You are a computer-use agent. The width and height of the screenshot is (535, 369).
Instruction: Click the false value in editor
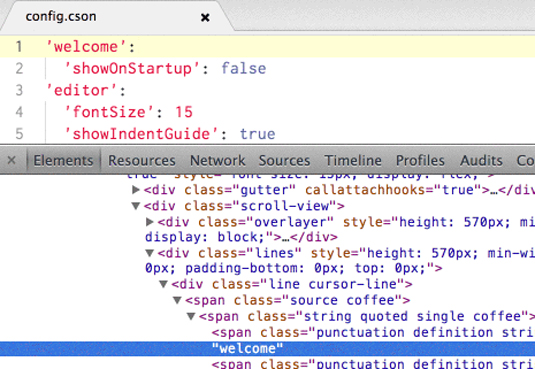[244, 69]
